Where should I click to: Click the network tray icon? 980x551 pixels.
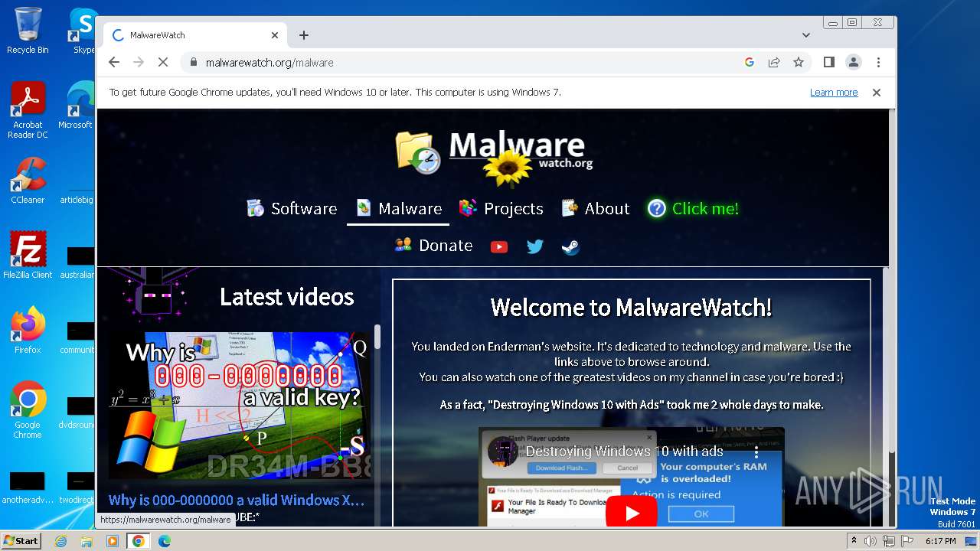click(889, 541)
